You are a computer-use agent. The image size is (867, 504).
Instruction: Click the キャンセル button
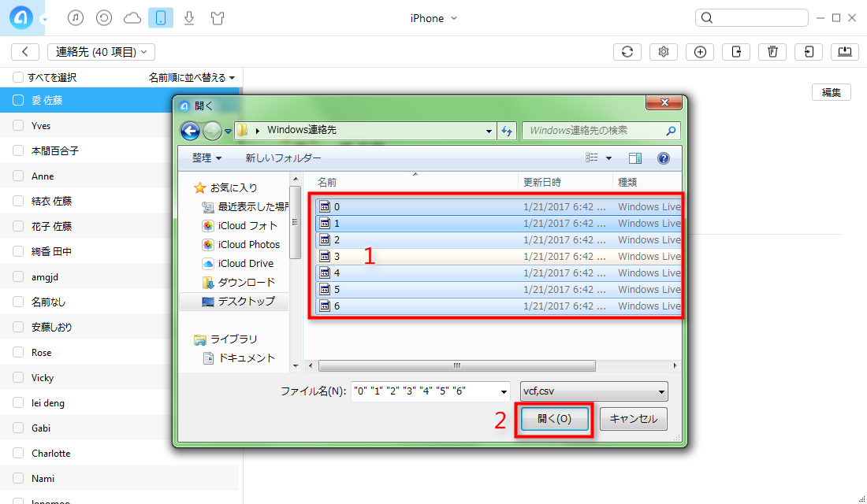(x=634, y=419)
